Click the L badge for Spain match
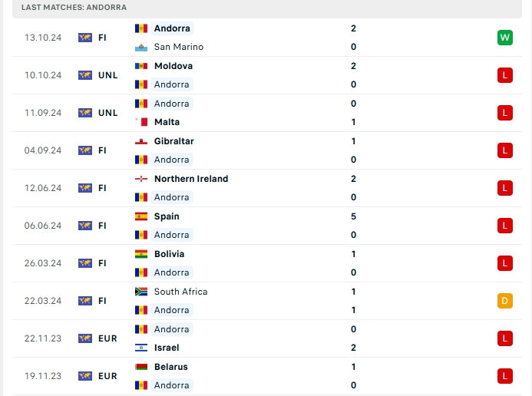The image size is (532, 396). pos(505,226)
